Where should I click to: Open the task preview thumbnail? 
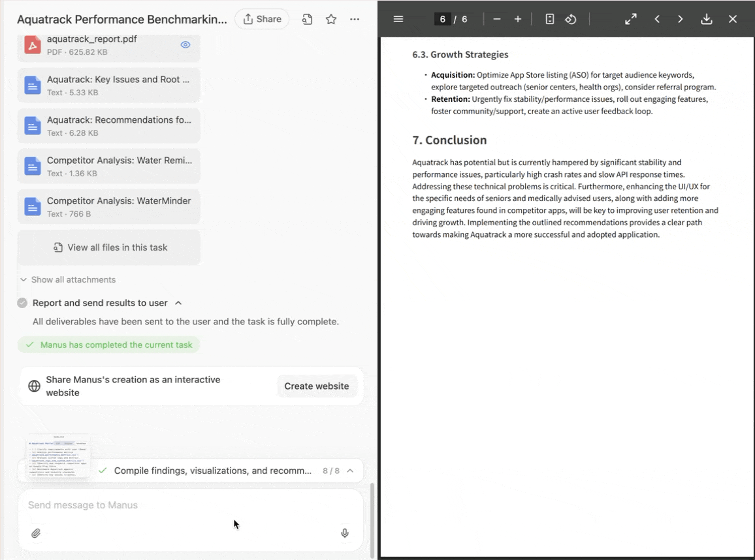pos(57,456)
